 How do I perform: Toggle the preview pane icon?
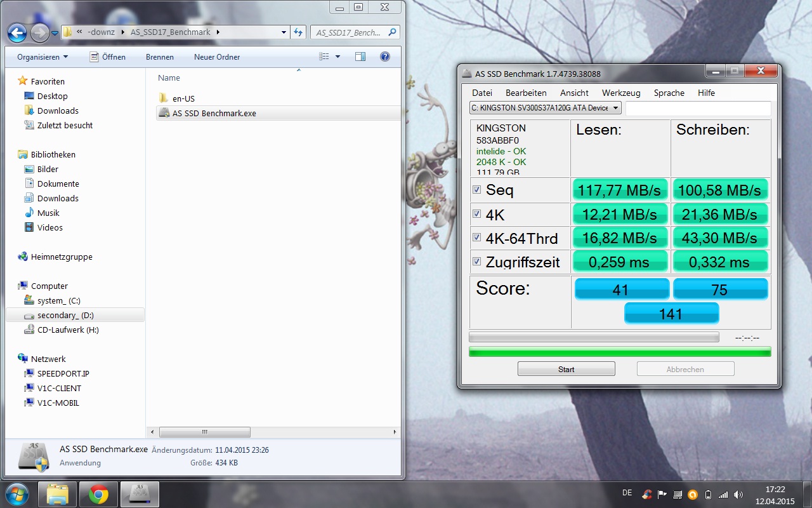click(360, 57)
